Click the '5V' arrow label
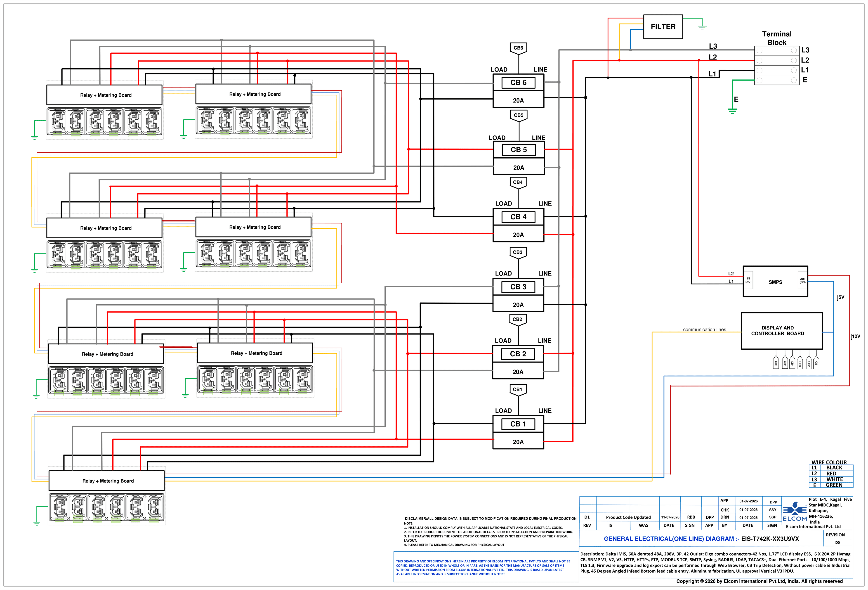This screenshot has height=590, width=868. [x=841, y=297]
